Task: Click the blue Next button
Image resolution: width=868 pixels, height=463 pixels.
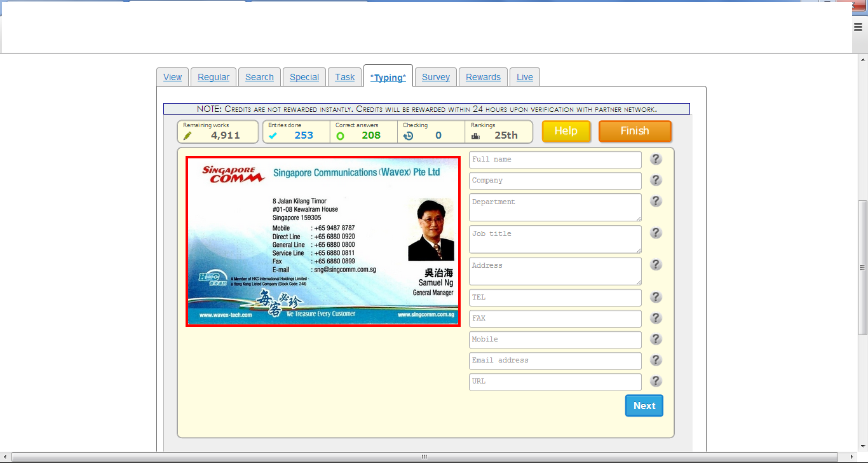Action: coord(644,406)
